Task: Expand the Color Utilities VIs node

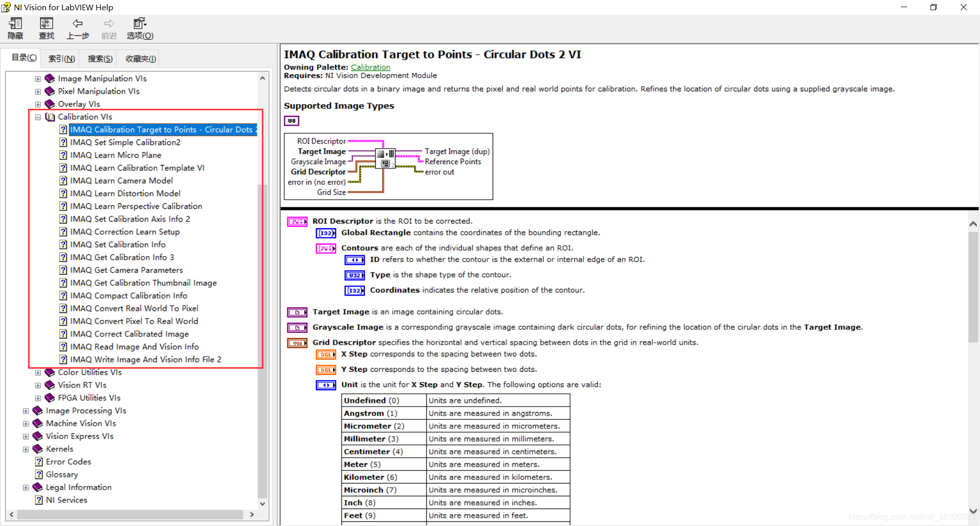Action: (38, 372)
